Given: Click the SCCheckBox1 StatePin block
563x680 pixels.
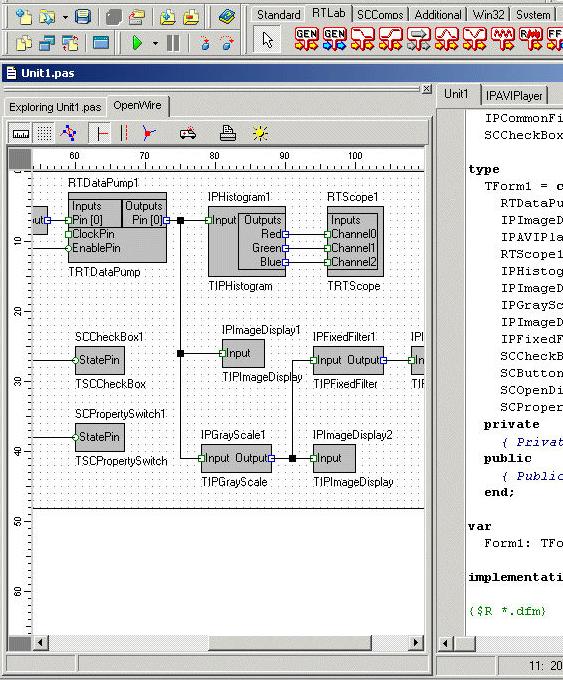Looking at the screenshot, I should [100, 360].
